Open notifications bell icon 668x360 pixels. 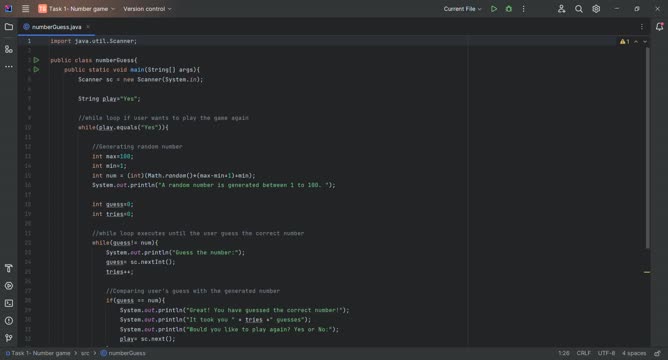coord(659,27)
